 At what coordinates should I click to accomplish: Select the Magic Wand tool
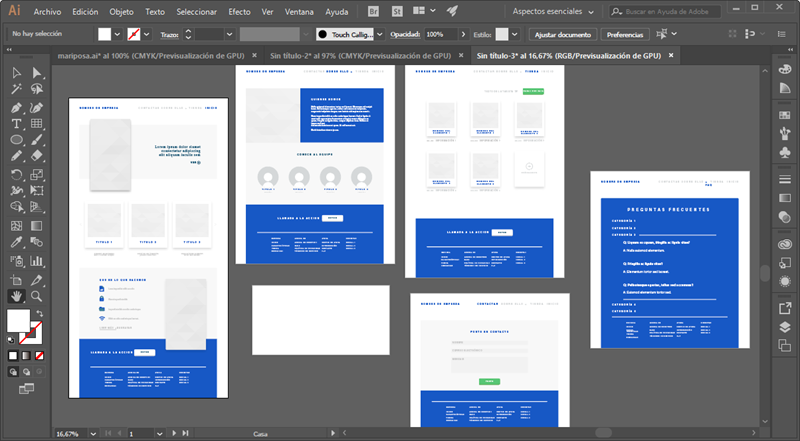17,90
